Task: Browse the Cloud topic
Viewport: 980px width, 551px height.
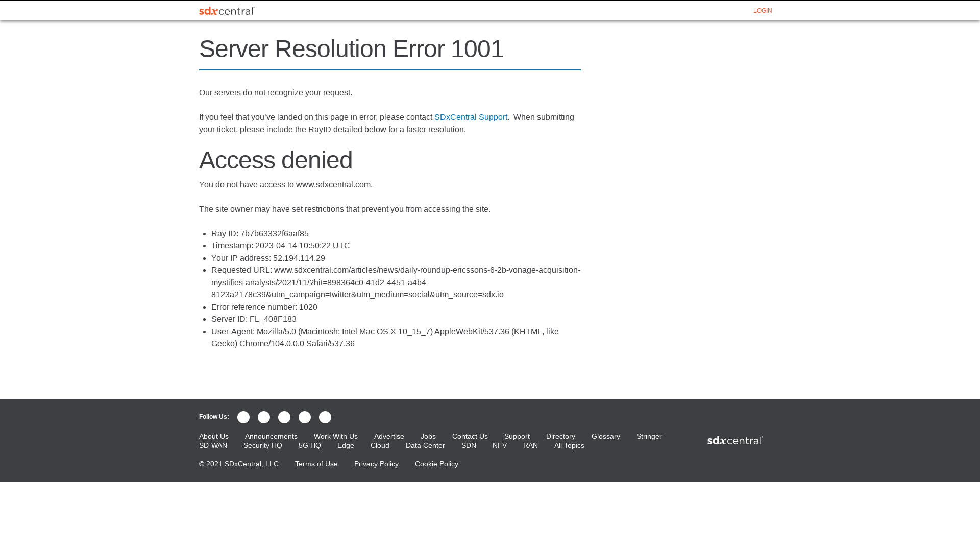Action: point(380,445)
